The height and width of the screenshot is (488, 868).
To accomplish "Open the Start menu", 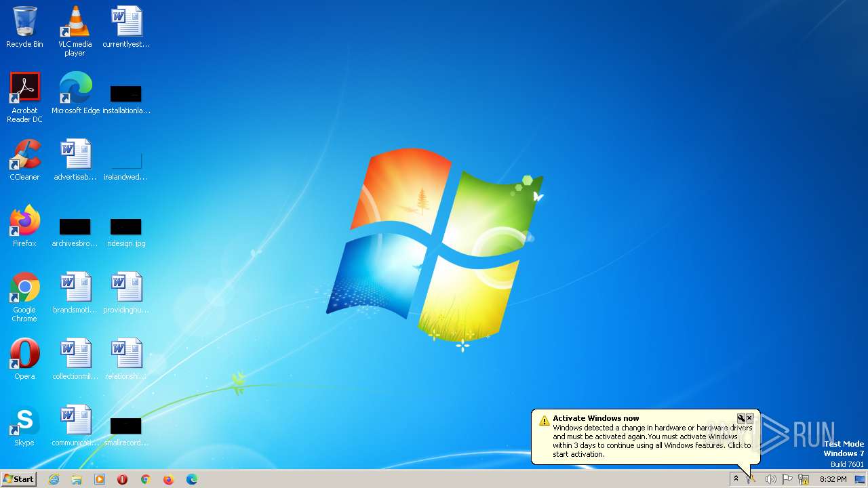I will point(18,479).
